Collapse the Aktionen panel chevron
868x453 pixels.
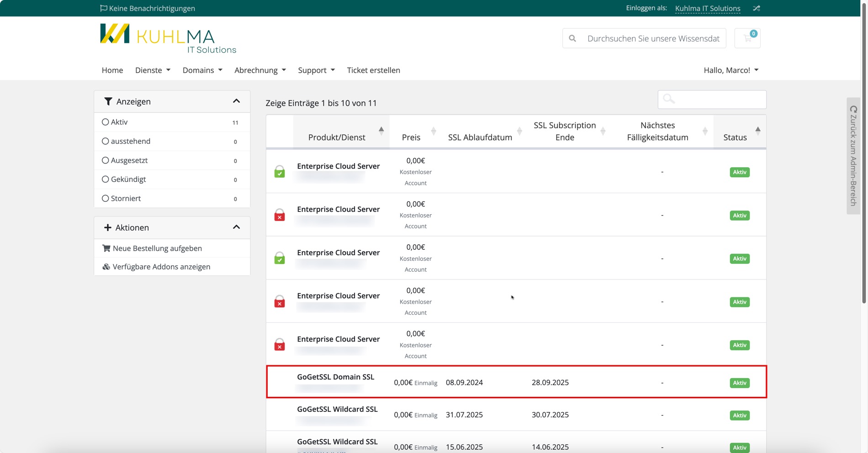[236, 227]
